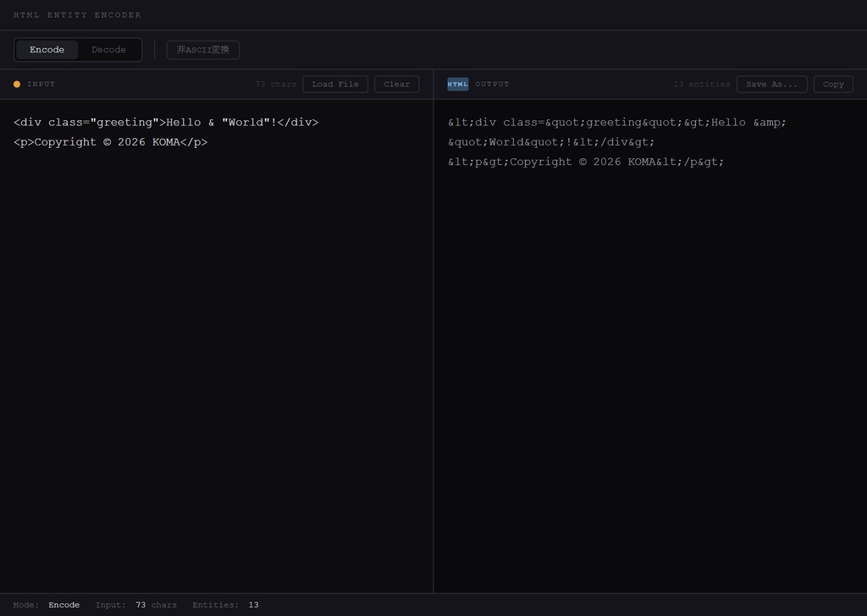867x616 pixels.
Task: Copy the encoded output
Action: click(x=833, y=84)
